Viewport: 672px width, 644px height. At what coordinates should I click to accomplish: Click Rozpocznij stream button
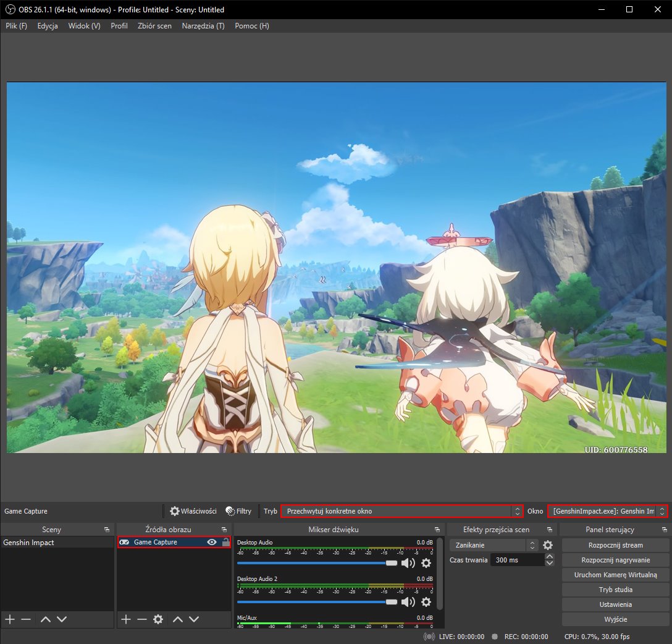click(x=615, y=545)
